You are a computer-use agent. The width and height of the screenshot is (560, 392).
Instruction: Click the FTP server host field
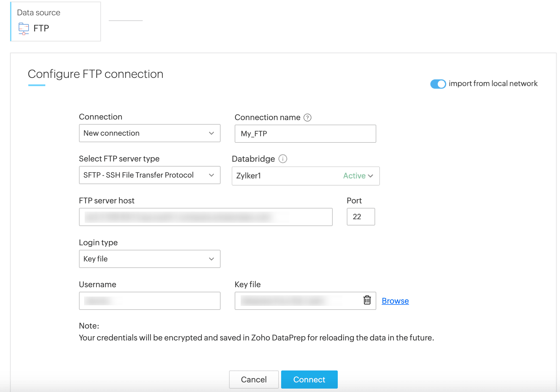point(206,217)
